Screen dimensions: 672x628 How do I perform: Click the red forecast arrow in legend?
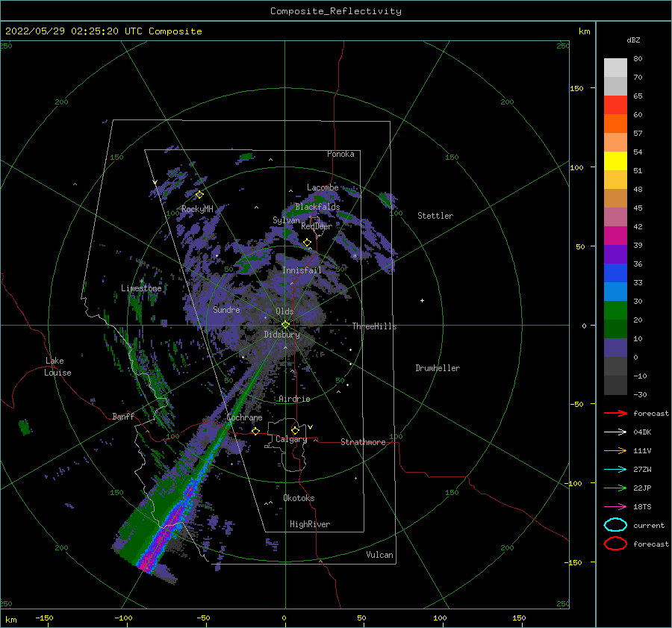click(615, 413)
